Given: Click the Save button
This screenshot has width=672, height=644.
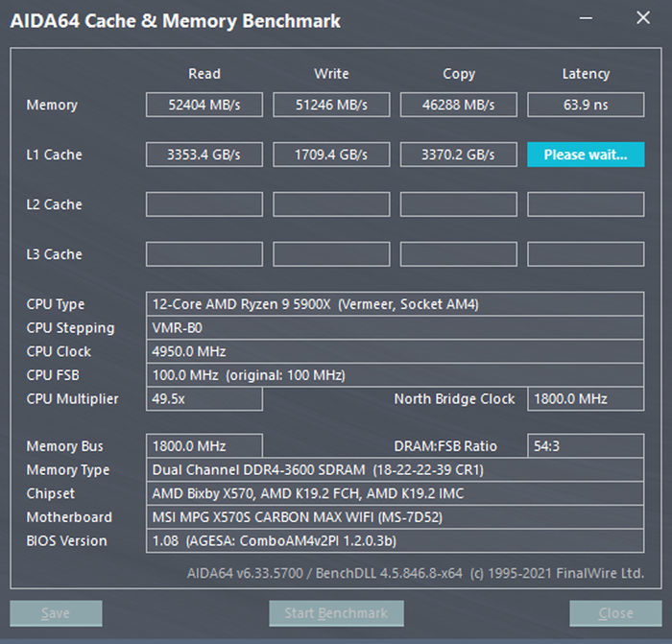Looking at the screenshot, I should (56, 613).
